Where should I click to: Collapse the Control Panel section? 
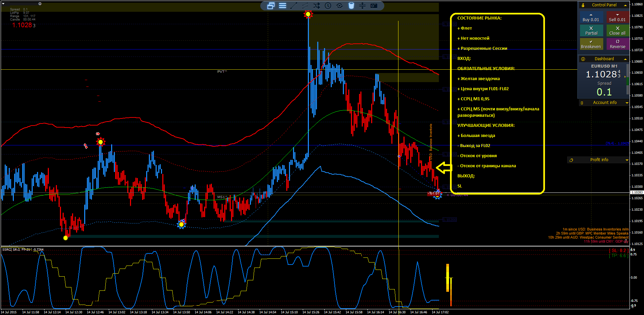pos(625,5)
